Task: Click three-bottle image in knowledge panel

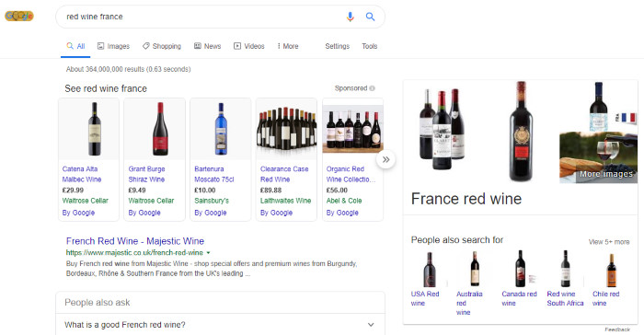Action: [442, 129]
